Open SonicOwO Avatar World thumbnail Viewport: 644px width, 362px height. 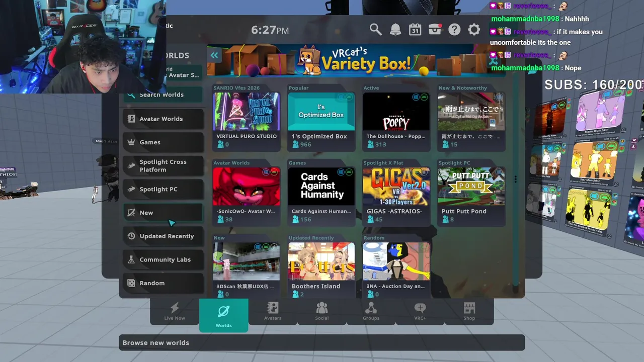click(246, 186)
